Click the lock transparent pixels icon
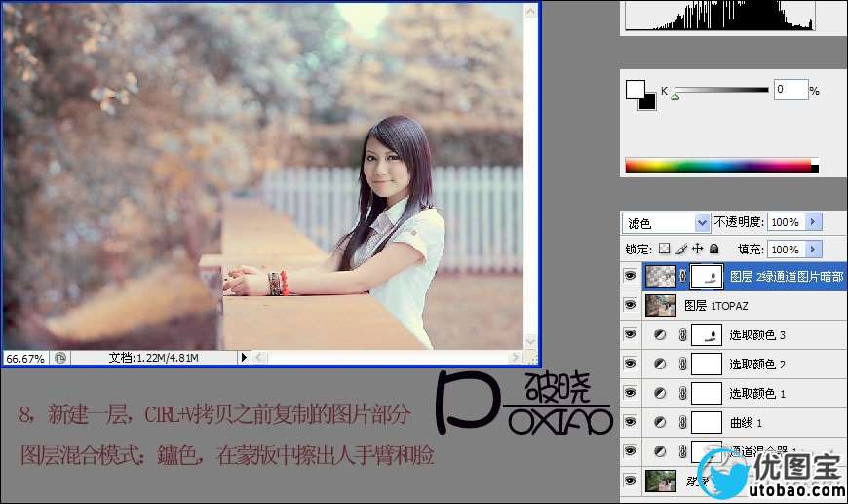 (x=664, y=249)
